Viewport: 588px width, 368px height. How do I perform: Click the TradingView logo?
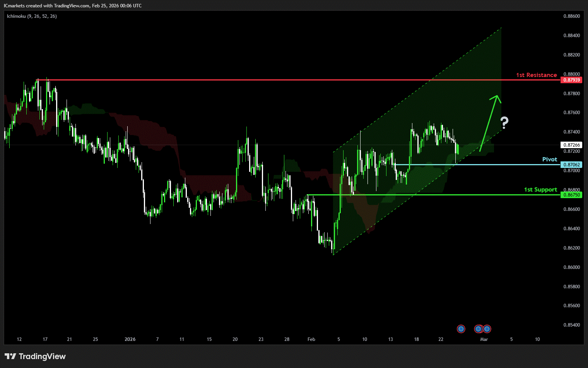tap(35, 356)
